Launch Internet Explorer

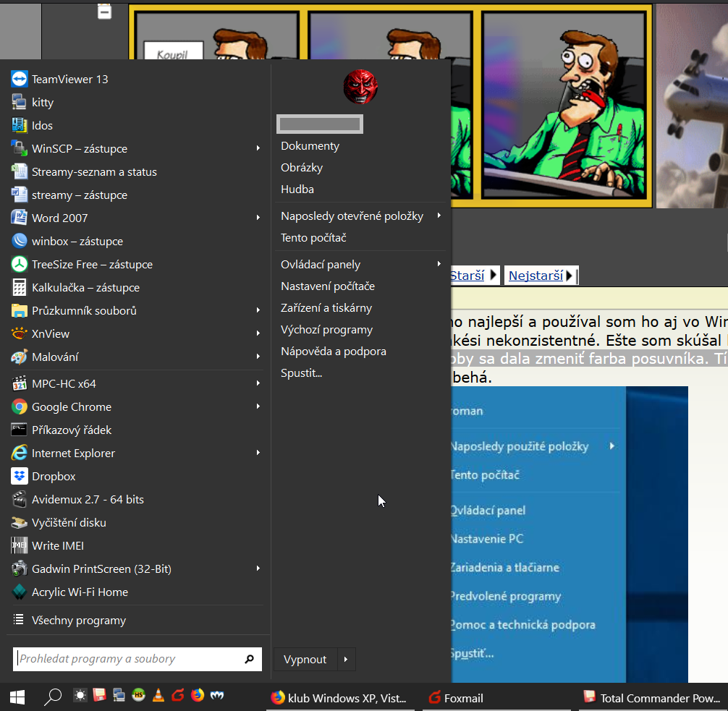pyautogui.click(x=136, y=453)
